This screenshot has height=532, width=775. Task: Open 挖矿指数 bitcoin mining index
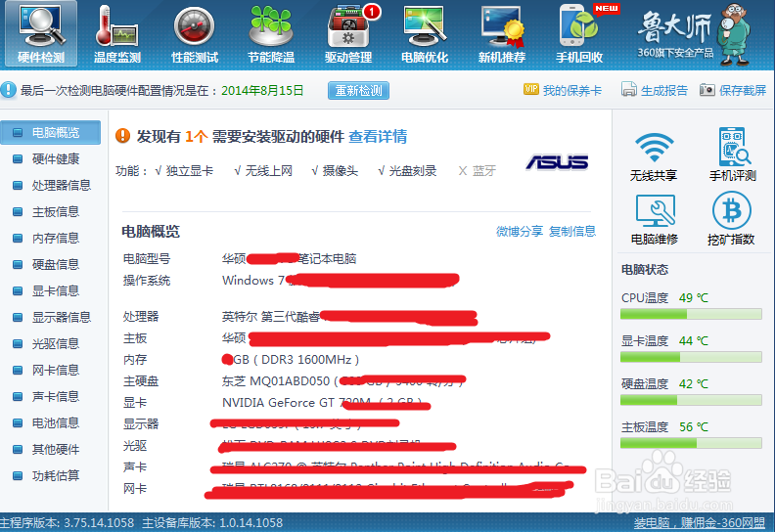(x=731, y=219)
